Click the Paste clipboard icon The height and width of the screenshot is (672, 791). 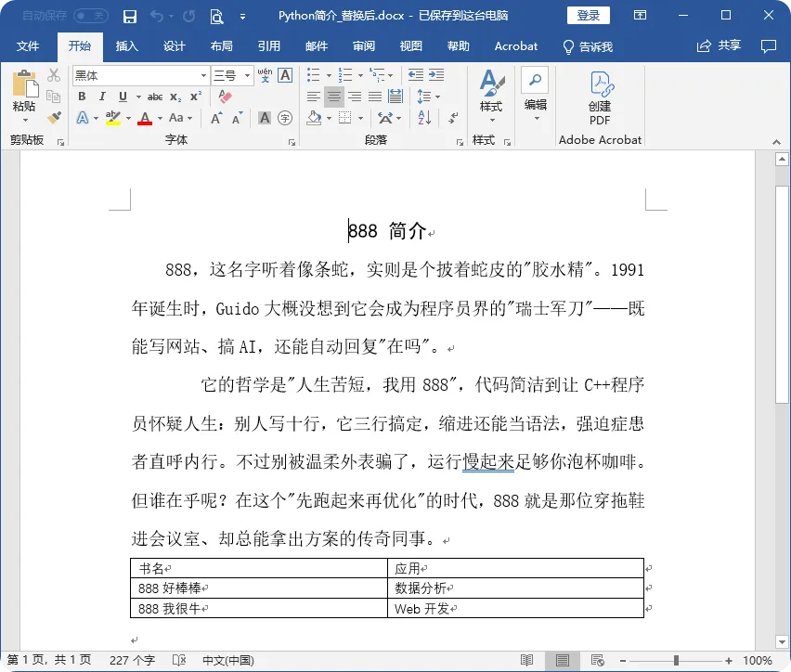click(x=25, y=84)
